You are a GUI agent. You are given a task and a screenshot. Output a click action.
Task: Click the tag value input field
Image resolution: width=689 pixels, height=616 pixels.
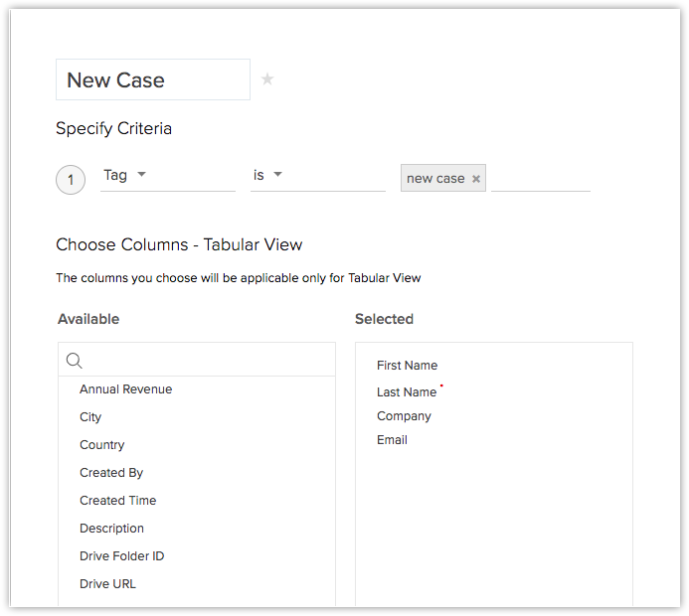point(540,179)
